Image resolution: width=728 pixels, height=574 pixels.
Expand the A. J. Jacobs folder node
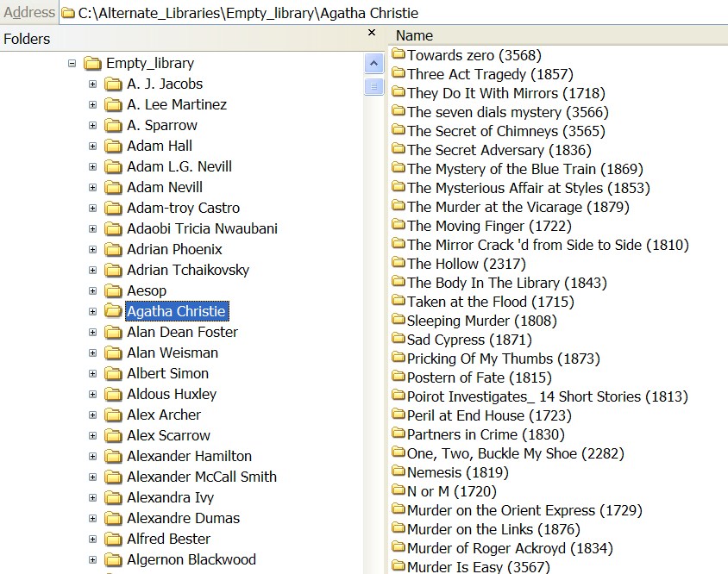[93, 84]
